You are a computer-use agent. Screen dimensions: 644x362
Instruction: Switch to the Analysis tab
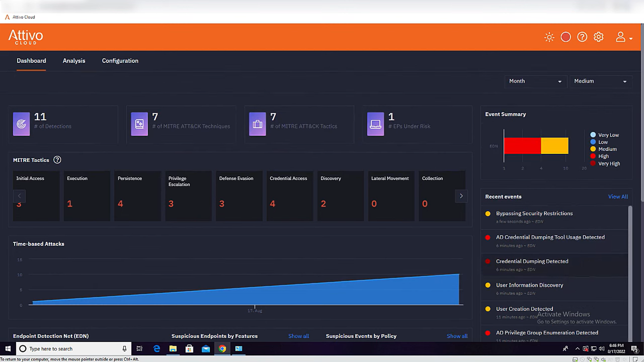(74, 61)
